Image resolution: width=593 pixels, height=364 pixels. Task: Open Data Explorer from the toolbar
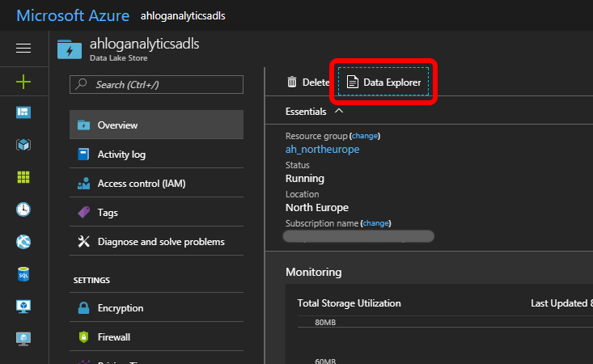[x=383, y=82]
